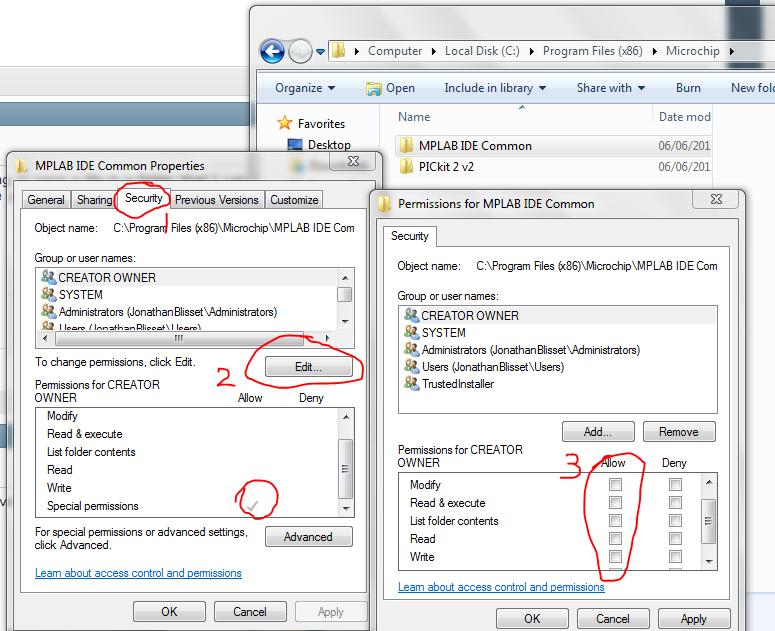
Task: Select the PICkit 2 v2 folder icon
Action: coord(406,167)
